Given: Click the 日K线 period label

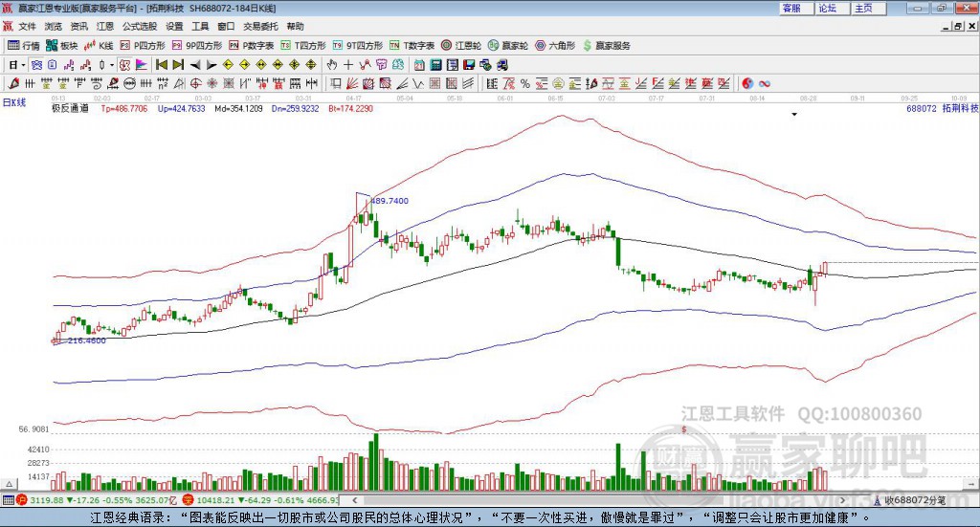Looking at the screenshot, I should [x=14, y=102].
